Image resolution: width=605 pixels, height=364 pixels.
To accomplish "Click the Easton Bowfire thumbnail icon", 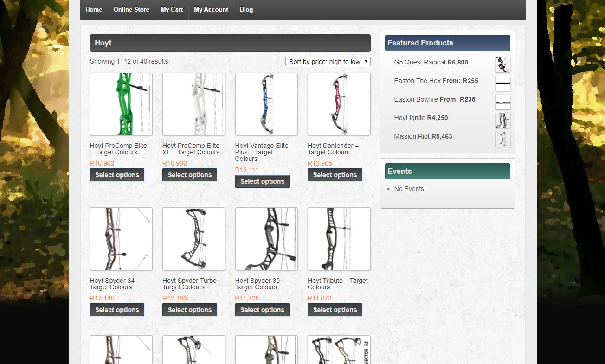I will [x=502, y=102].
